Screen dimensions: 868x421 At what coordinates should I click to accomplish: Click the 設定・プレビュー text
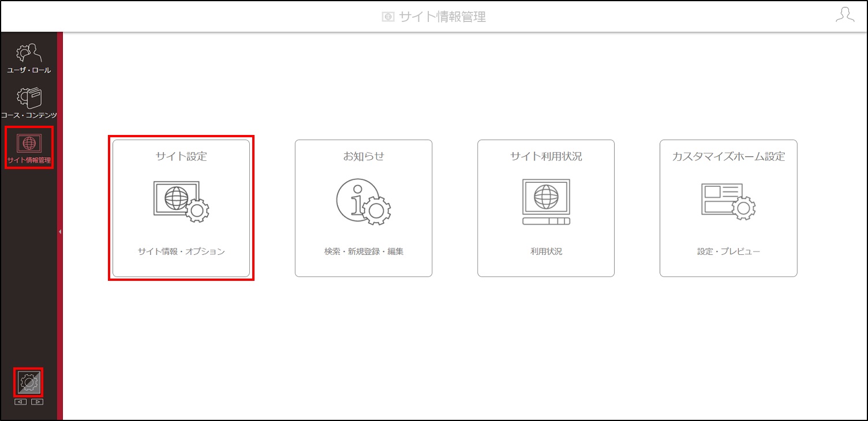tap(728, 251)
